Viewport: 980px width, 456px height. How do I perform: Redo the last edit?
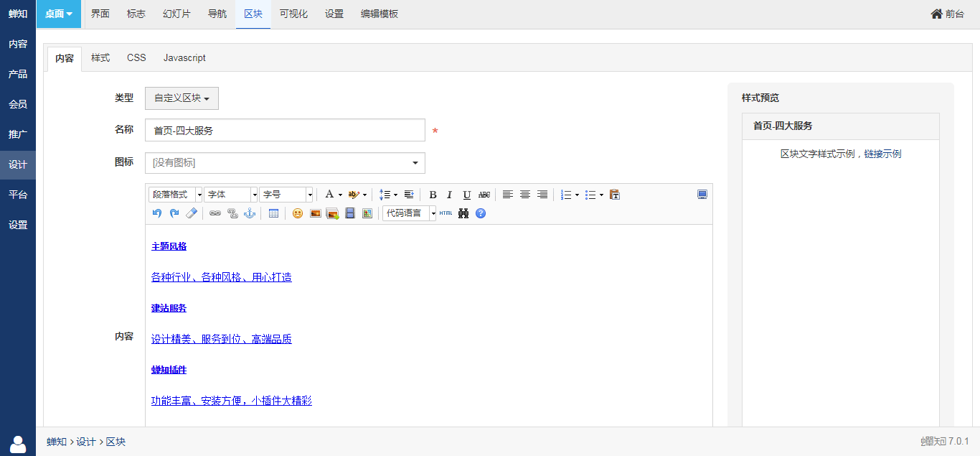click(174, 213)
